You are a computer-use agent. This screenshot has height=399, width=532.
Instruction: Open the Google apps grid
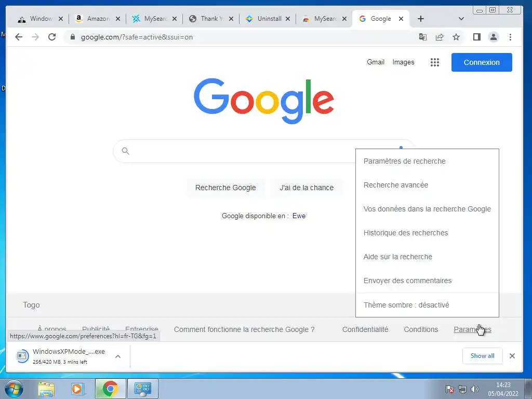(435, 62)
